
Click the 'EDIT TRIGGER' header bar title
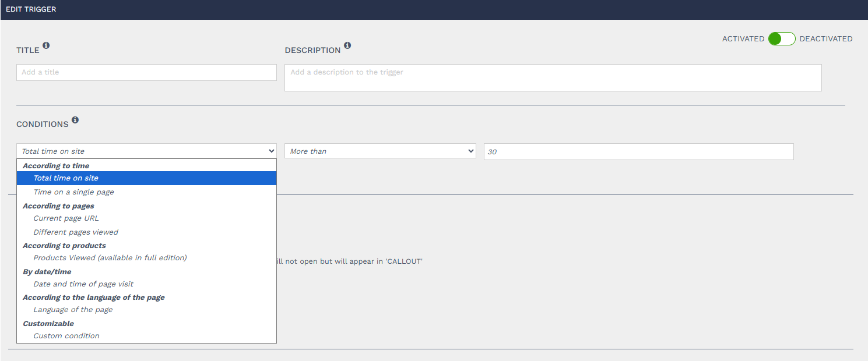pos(31,9)
